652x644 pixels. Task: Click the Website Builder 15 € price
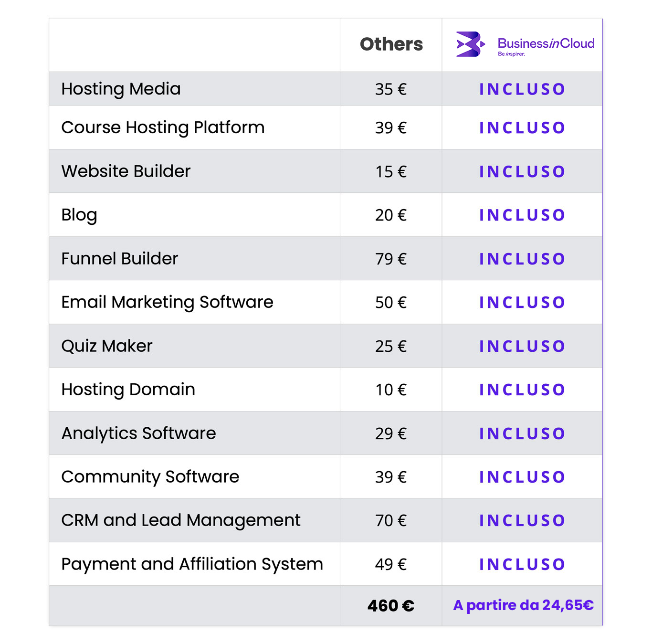pyautogui.click(x=391, y=171)
